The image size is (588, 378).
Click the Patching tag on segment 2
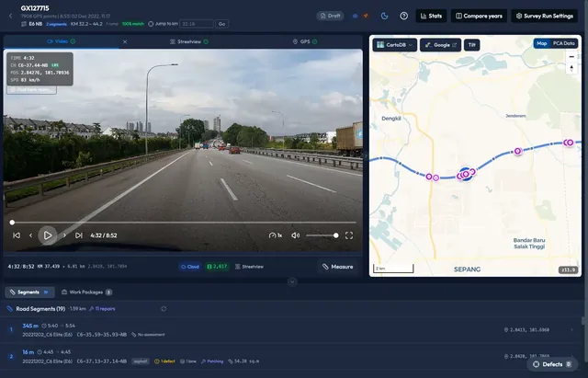click(x=212, y=361)
